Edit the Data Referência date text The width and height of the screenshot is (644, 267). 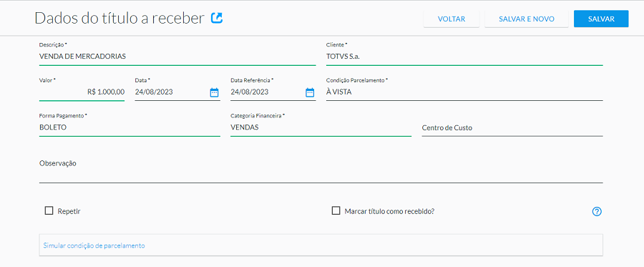click(x=250, y=92)
